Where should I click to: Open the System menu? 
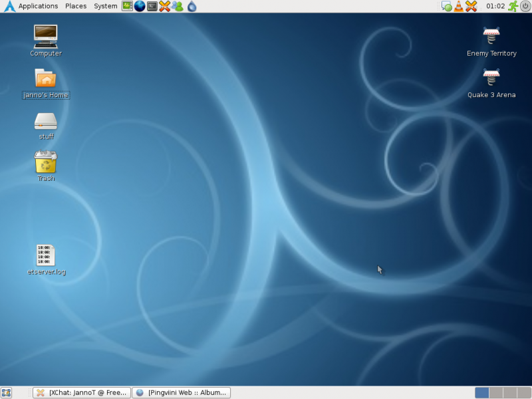click(106, 6)
